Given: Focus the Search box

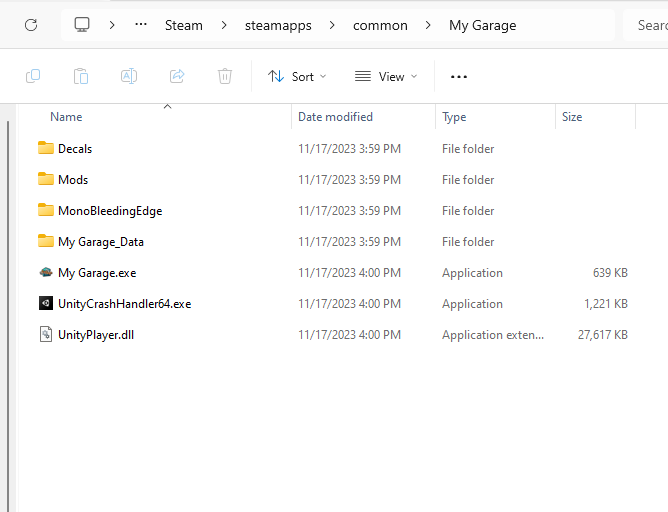Looking at the screenshot, I should pos(645,25).
